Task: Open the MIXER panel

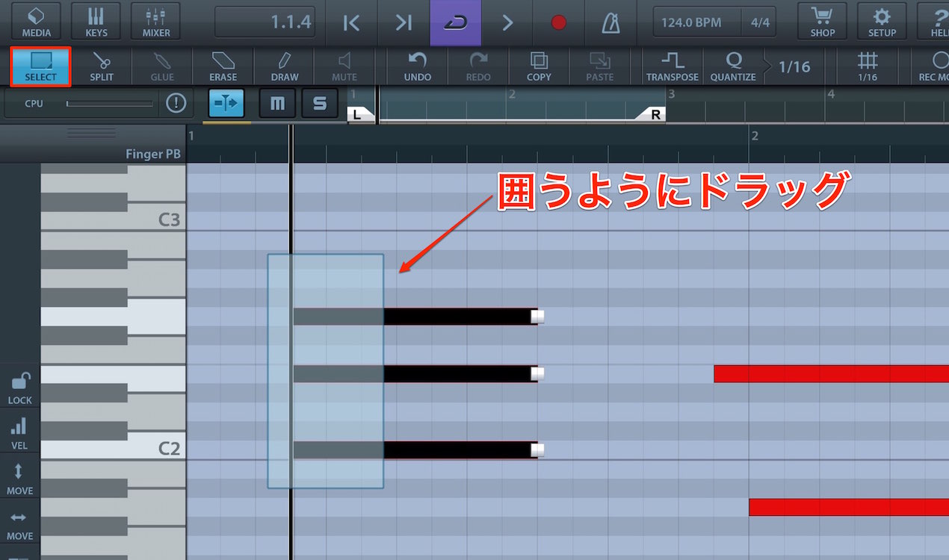Action: click(155, 22)
